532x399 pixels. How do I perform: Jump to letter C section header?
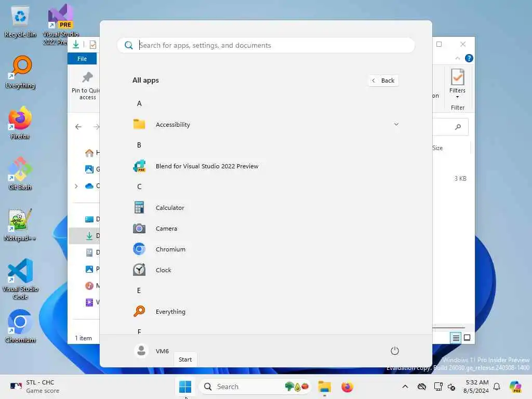point(139,187)
